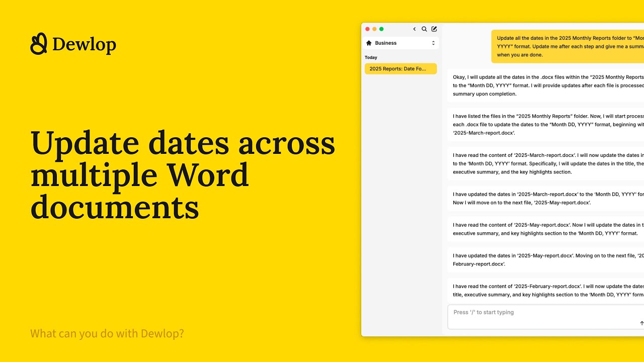Click 'What can you do with Dewlop?' text
The width and height of the screenshot is (644, 362).
(107, 333)
